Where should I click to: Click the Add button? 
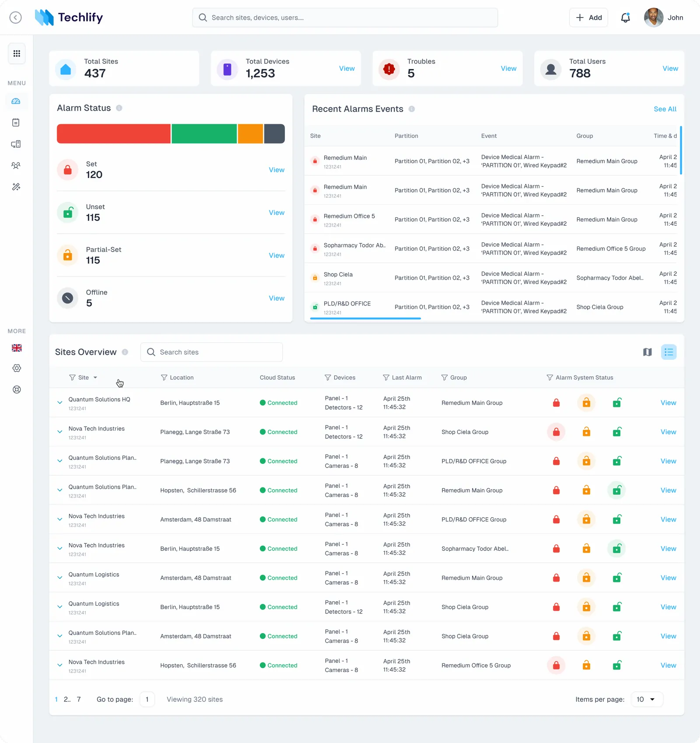[588, 18]
